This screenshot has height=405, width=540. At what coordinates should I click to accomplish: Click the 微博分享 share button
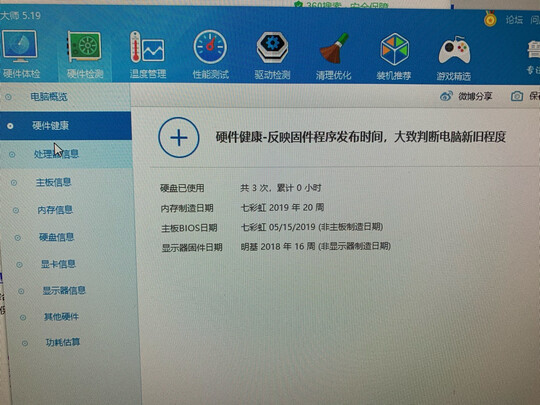point(466,96)
